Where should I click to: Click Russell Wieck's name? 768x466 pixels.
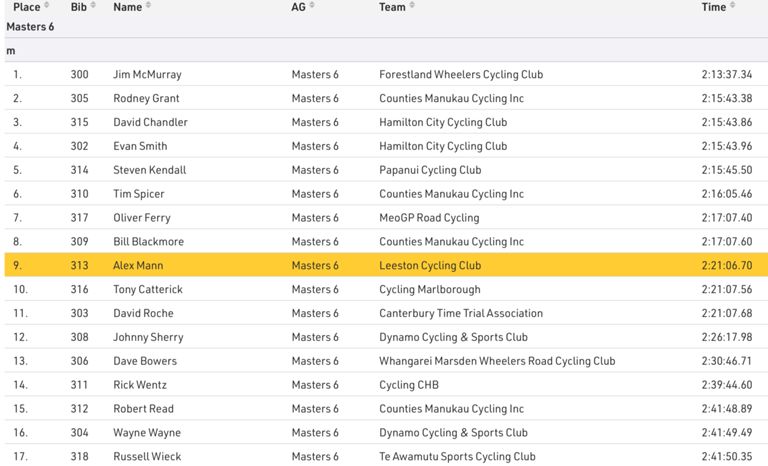coord(147,457)
